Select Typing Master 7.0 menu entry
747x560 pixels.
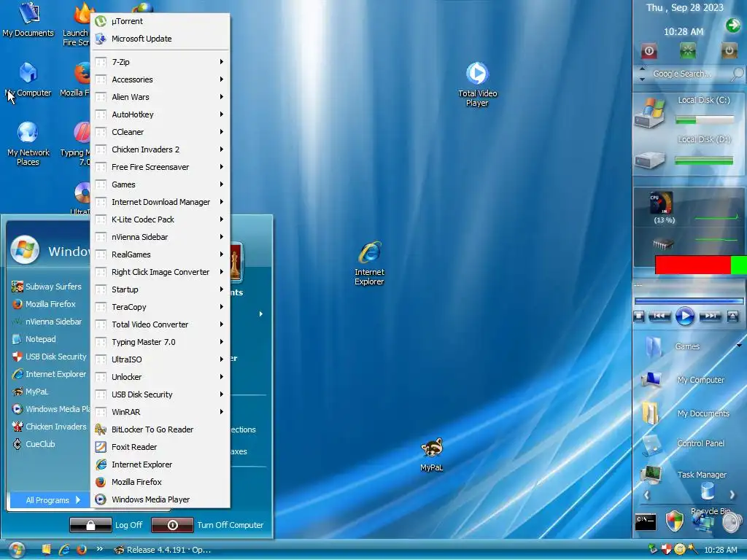click(160, 342)
